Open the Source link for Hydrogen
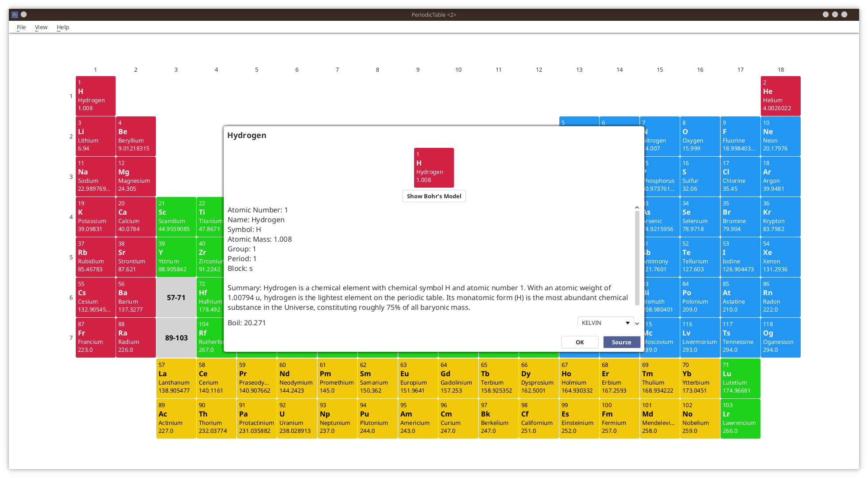Image resolution: width=868 pixels, height=478 pixels. coord(621,342)
